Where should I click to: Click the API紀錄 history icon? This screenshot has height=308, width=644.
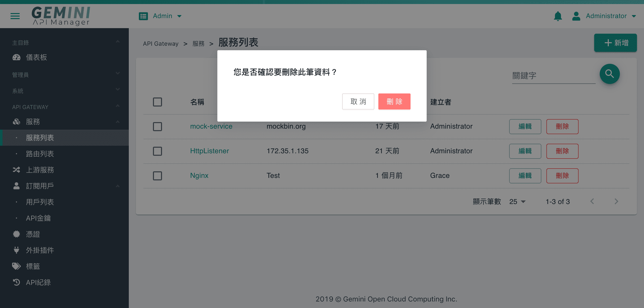16,282
